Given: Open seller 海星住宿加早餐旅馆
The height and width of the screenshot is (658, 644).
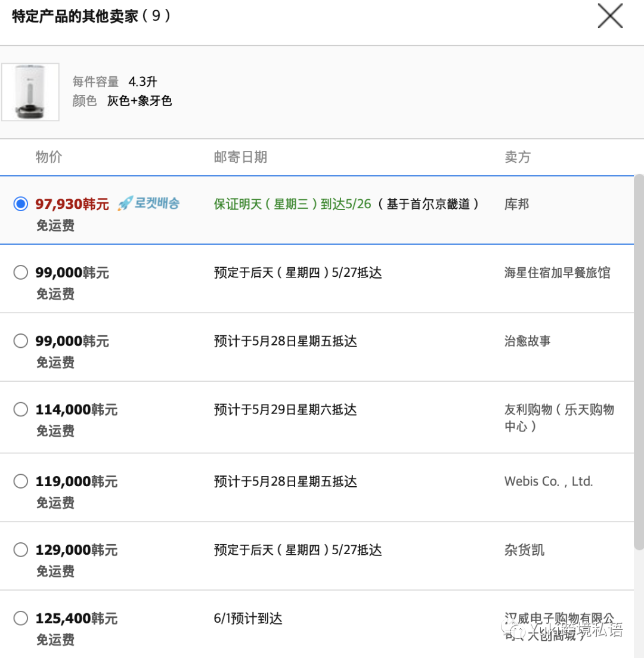Looking at the screenshot, I should tap(557, 273).
